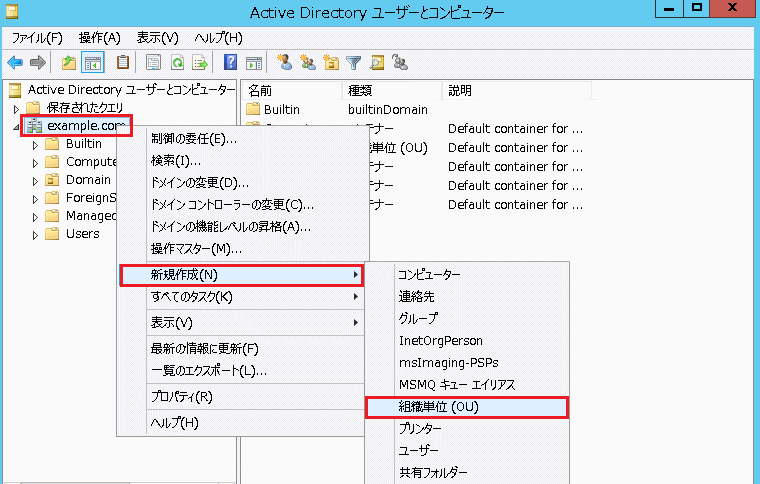Screen dimensions: 760x484
Task: Sort by the 説明 column header
Action: [517, 91]
